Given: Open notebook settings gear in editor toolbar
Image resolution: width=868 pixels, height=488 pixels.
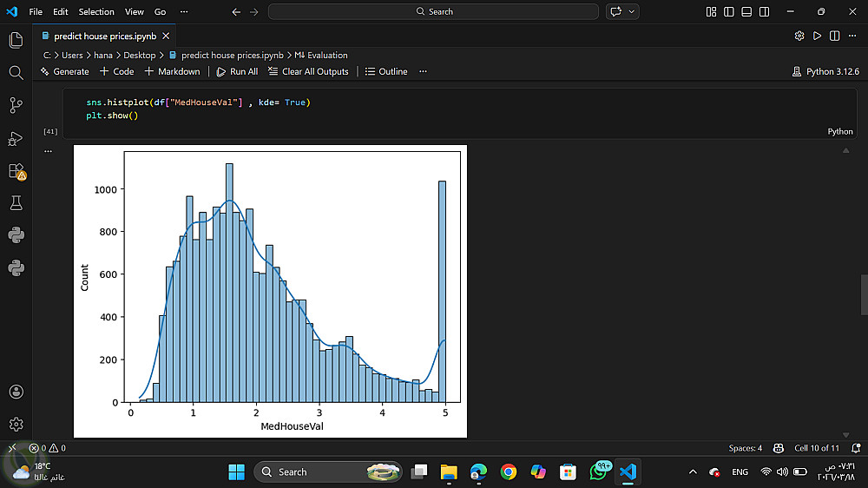Looking at the screenshot, I should (799, 36).
